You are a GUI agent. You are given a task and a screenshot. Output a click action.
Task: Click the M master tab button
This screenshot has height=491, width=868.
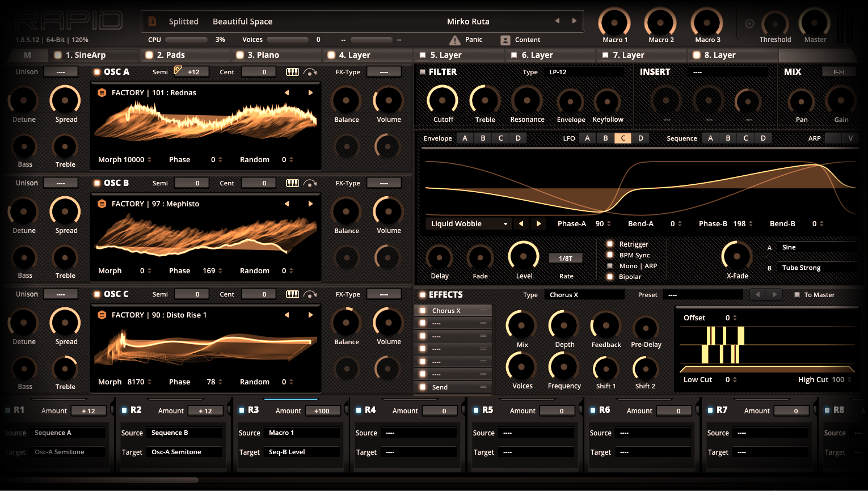tap(27, 55)
